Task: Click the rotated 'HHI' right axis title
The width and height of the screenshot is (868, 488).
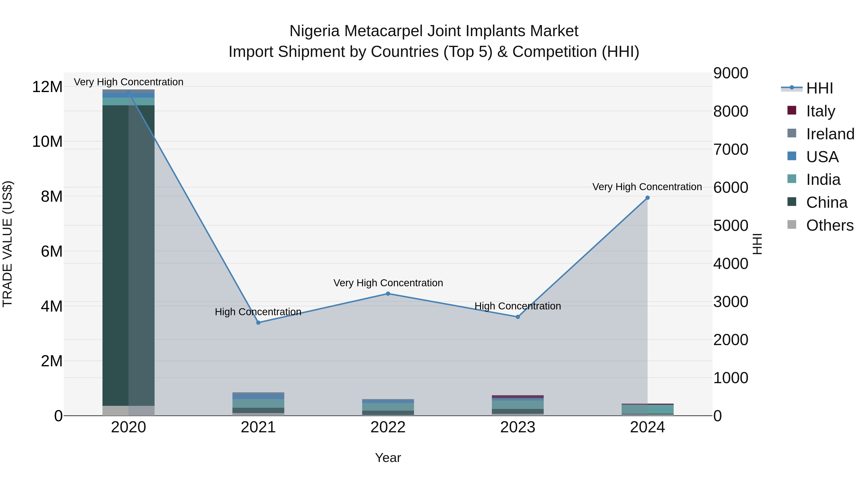Action: tap(757, 244)
